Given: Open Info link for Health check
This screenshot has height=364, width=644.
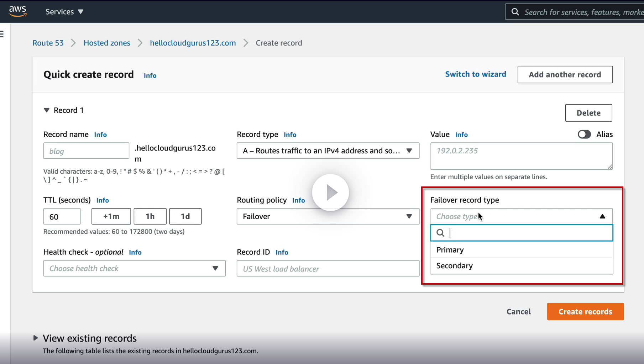Looking at the screenshot, I should 135,252.
